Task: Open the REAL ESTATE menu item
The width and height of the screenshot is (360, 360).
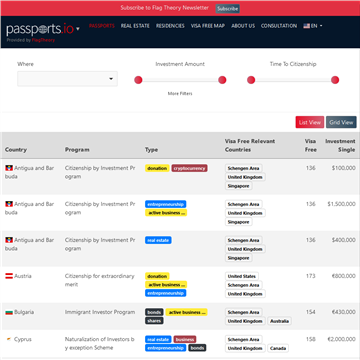Action: pos(135,26)
